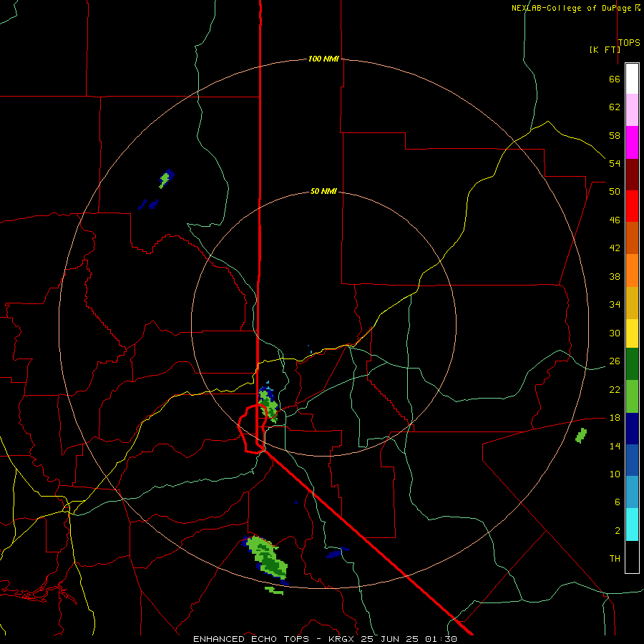Click the legend value '34'
Screen dimensions: 644x644
[x=615, y=305]
